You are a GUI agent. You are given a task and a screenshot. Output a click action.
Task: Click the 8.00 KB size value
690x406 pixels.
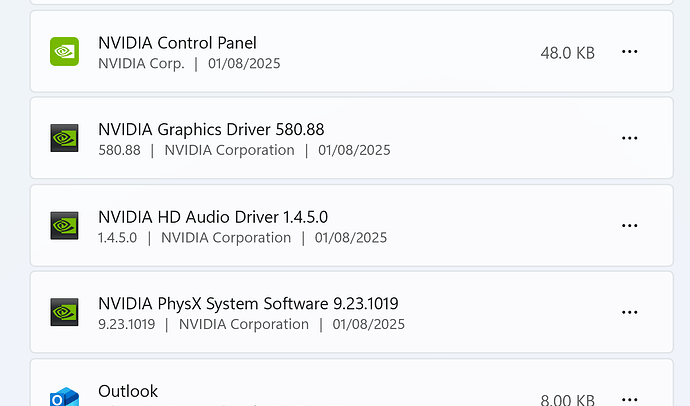coord(567,399)
